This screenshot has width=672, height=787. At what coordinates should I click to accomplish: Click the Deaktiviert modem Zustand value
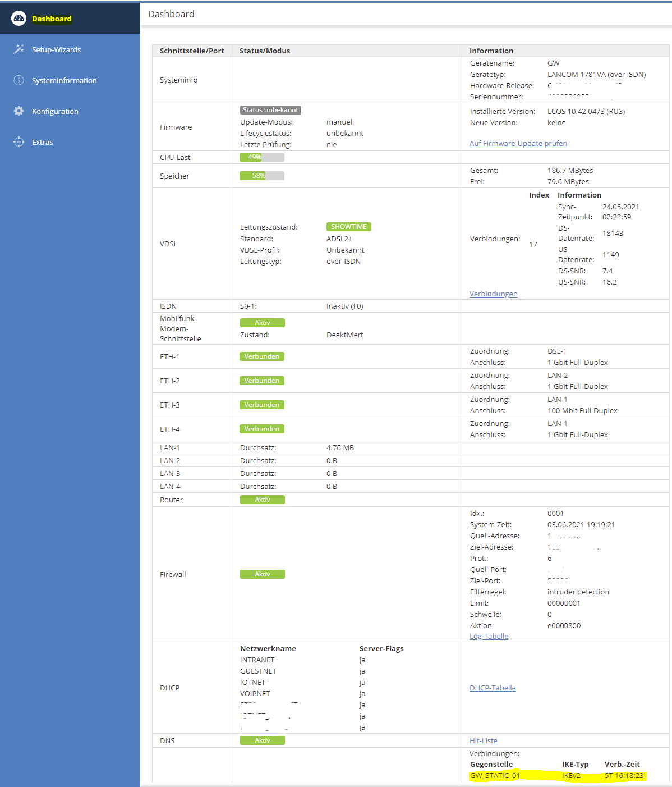[345, 335]
